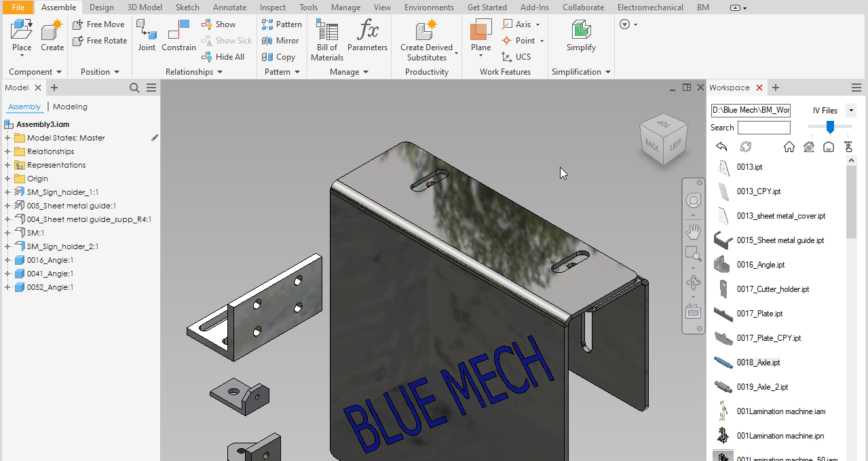Click the Hide All relationships command
This screenshot has height=461, width=868.
(x=223, y=57)
